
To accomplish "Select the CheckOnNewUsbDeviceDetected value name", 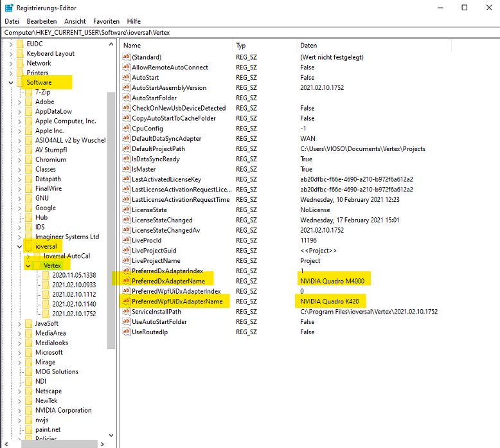I will [x=179, y=108].
